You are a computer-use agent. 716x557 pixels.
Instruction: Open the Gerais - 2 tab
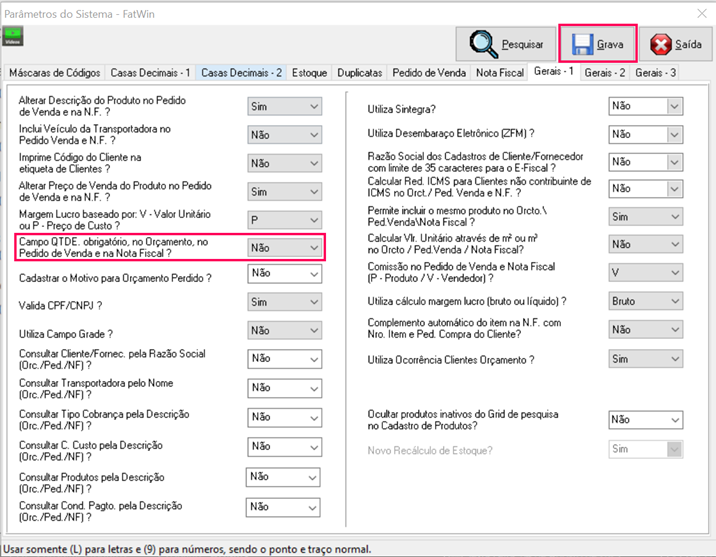[x=604, y=73]
